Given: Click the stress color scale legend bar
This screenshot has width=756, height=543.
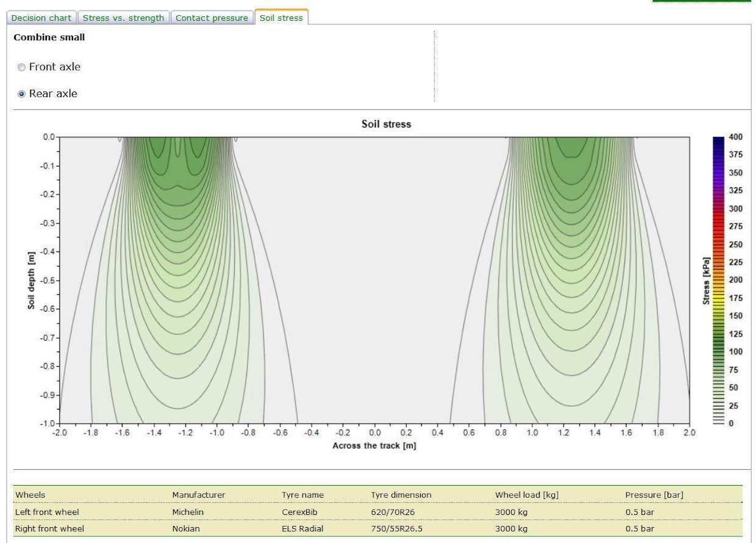Looking at the screenshot, I should 718,279.
